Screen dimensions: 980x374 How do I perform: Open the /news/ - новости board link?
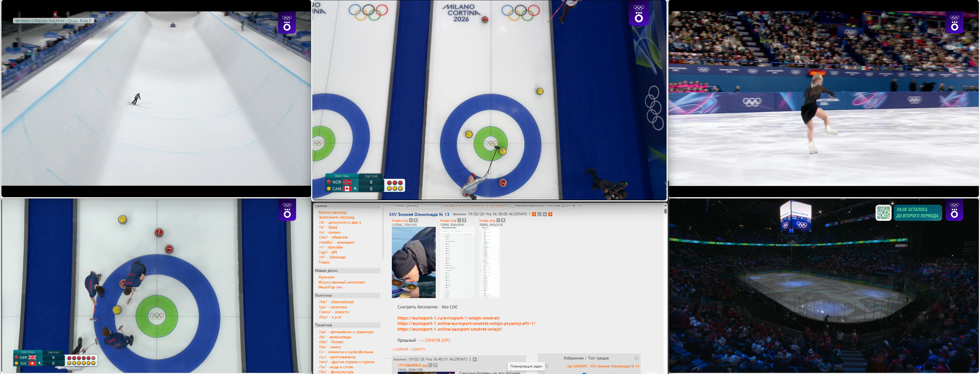tap(334, 312)
